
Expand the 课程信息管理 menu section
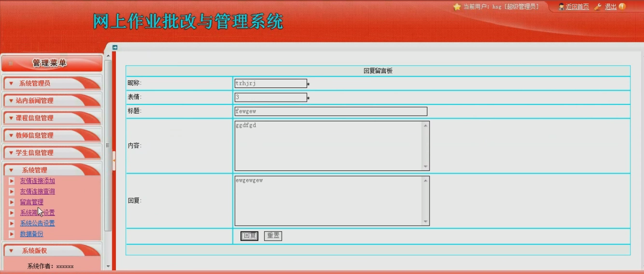[52, 118]
